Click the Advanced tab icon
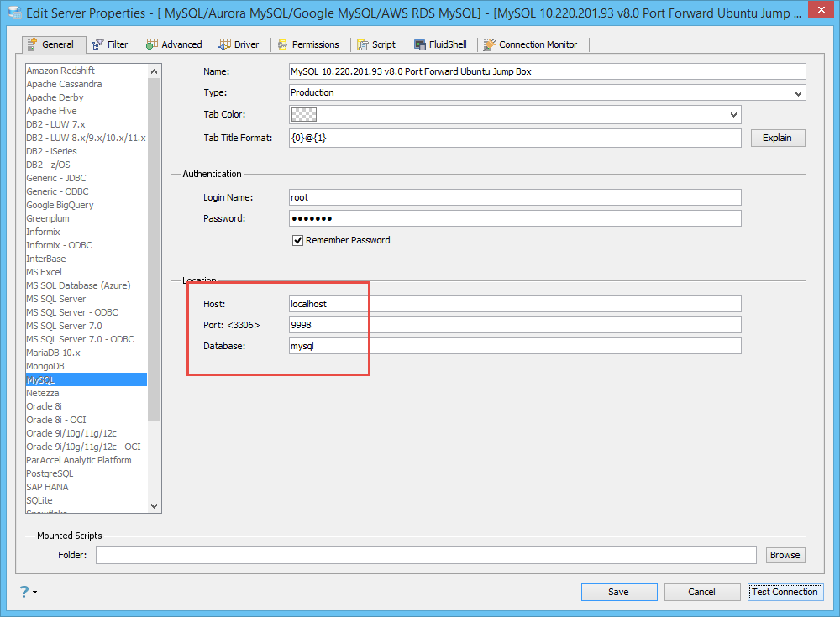This screenshot has width=840, height=617. pyautogui.click(x=152, y=44)
